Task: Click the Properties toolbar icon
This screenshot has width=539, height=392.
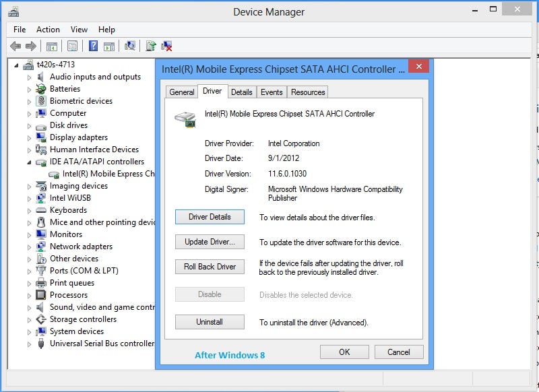Action: coord(72,46)
